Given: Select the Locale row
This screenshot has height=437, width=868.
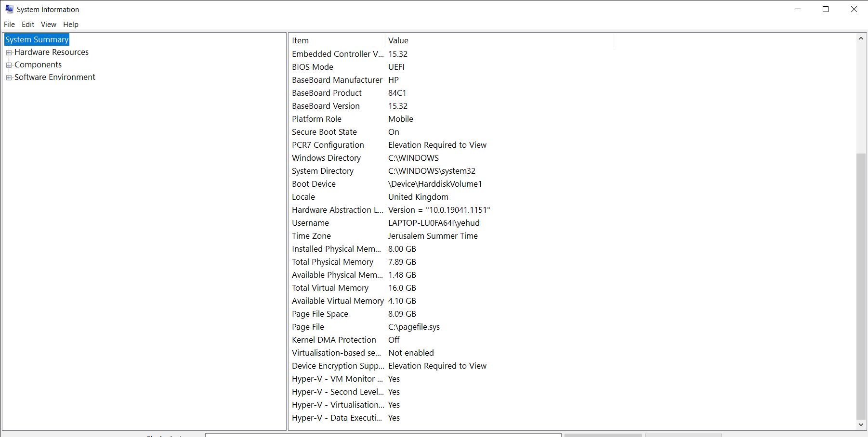Looking at the screenshot, I should [451, 197].
